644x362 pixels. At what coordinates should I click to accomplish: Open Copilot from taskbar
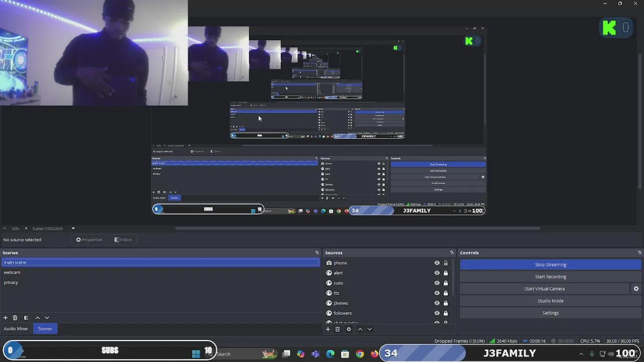click(301, 354)
